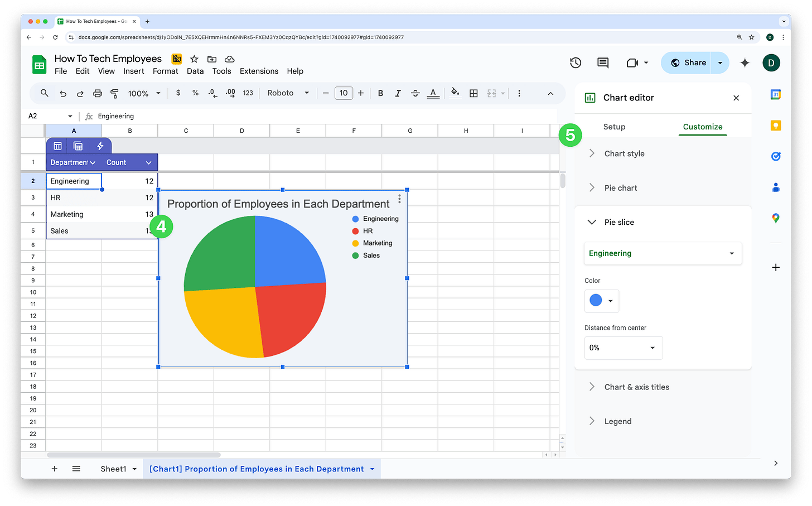812x506 pixels.
Task: Open version history clock icon
Action: point(576,62)
